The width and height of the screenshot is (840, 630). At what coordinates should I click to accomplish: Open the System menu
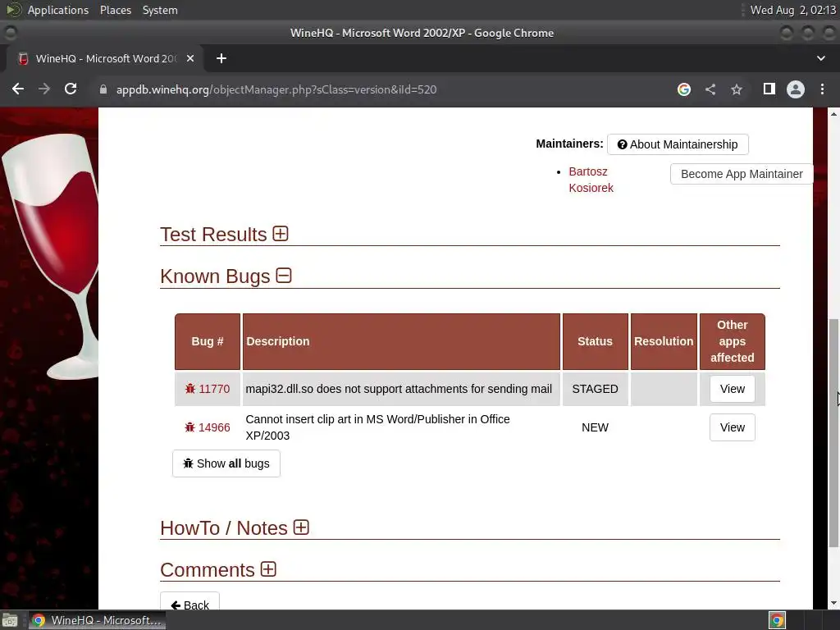(x=160, y=10)
